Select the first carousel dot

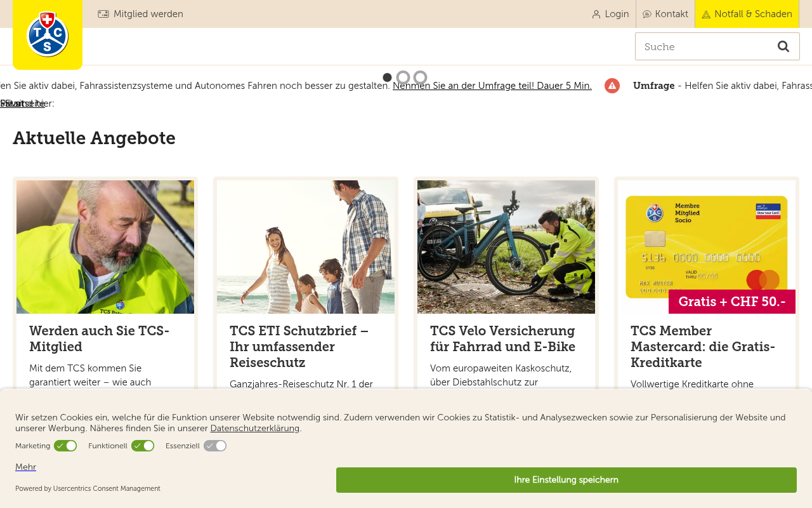click(x=387, y=77)
